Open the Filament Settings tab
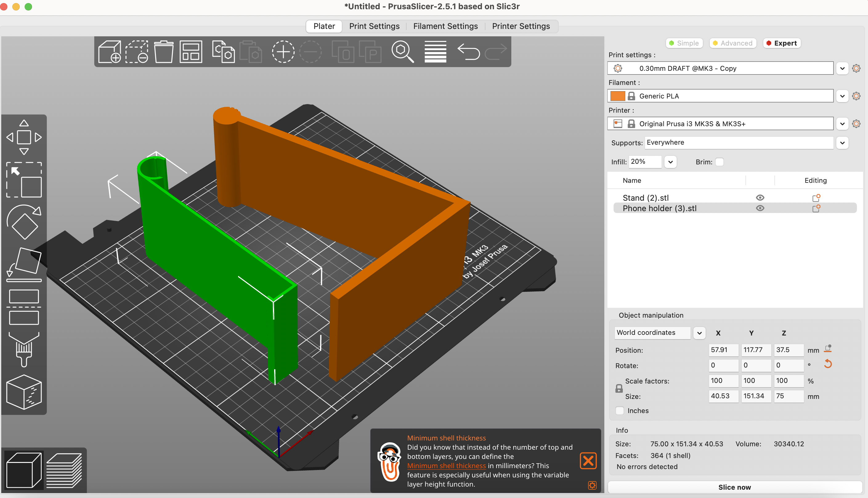The width and height of the screenshot is (868, 498). point(445,26)
